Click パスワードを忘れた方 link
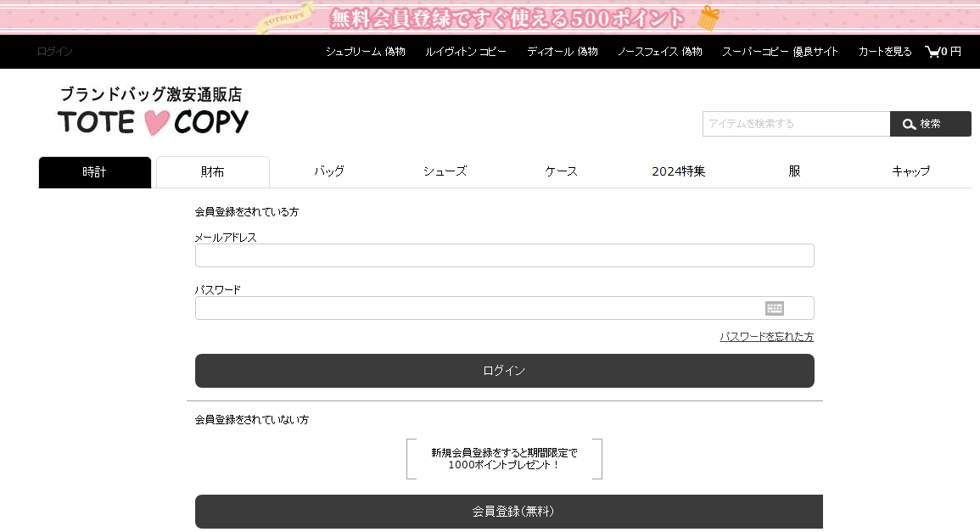980x532 pixels. [x=767, y=336]
